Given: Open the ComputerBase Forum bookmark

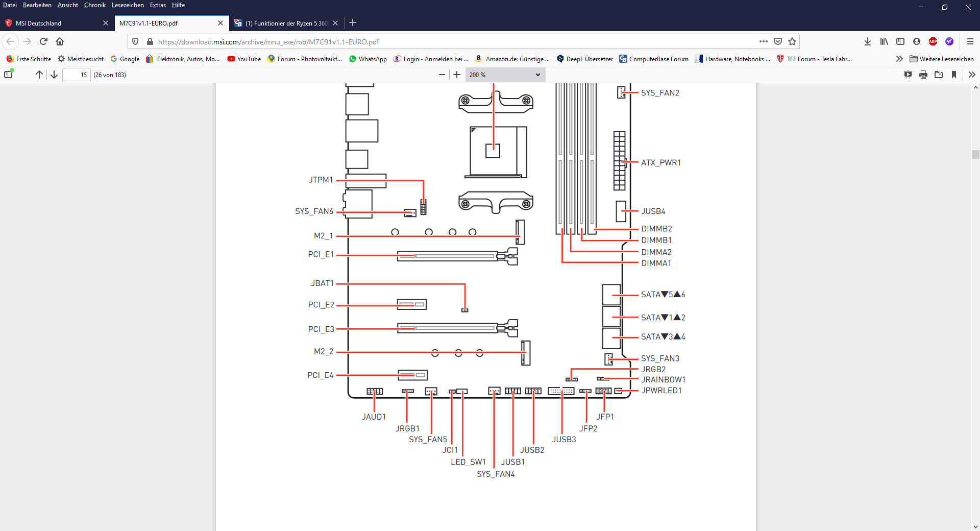Looking at the screenshot, I should [654, 59].
